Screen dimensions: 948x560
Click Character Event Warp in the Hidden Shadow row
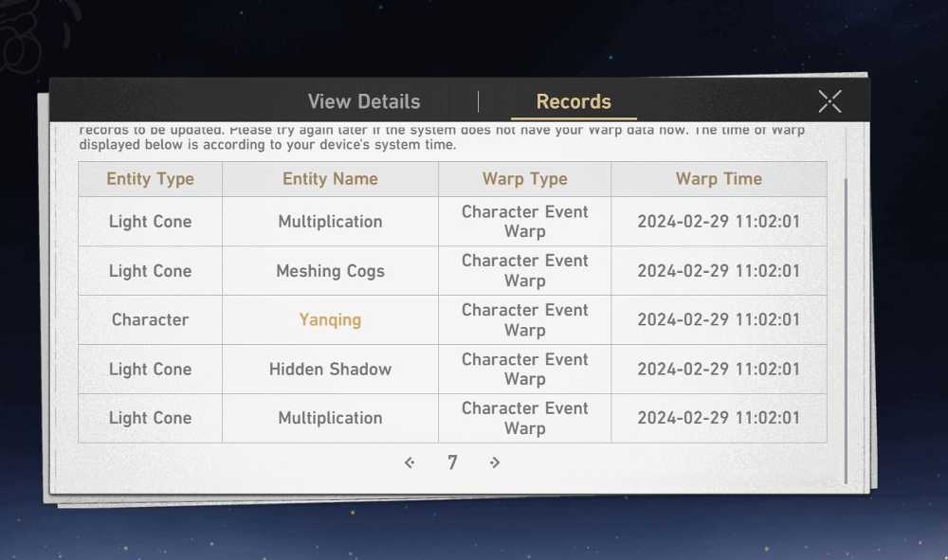[525, 370]
